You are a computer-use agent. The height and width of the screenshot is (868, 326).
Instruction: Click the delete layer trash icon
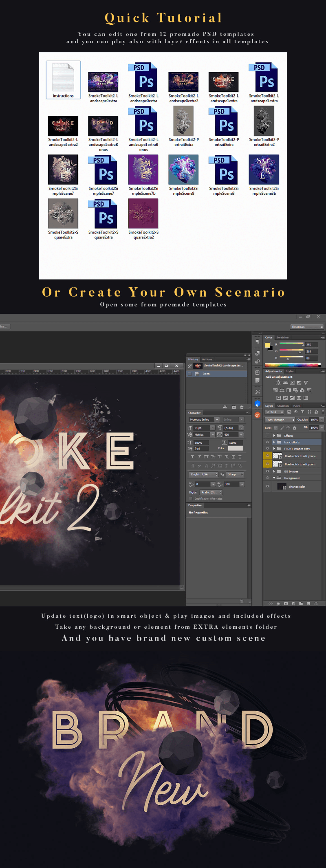[316, 604]
